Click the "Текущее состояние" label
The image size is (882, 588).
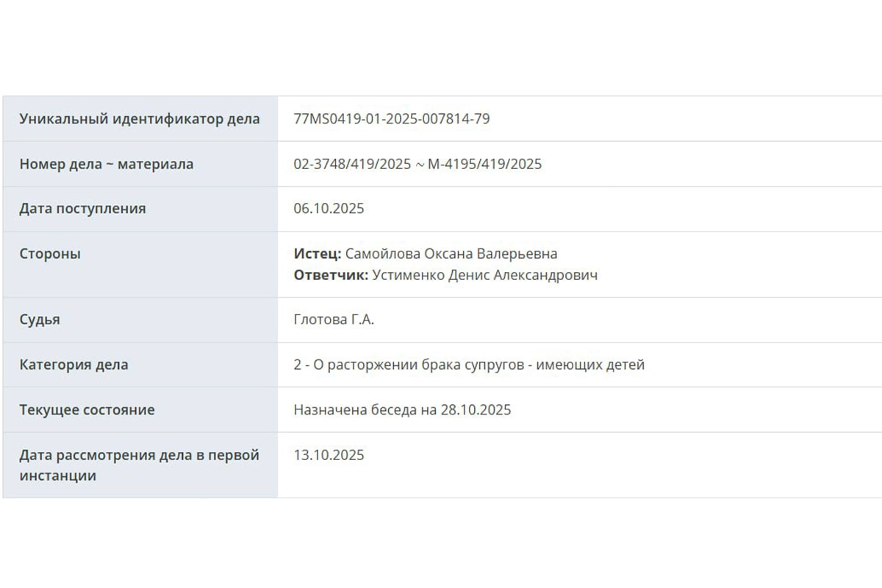[87, 409]
